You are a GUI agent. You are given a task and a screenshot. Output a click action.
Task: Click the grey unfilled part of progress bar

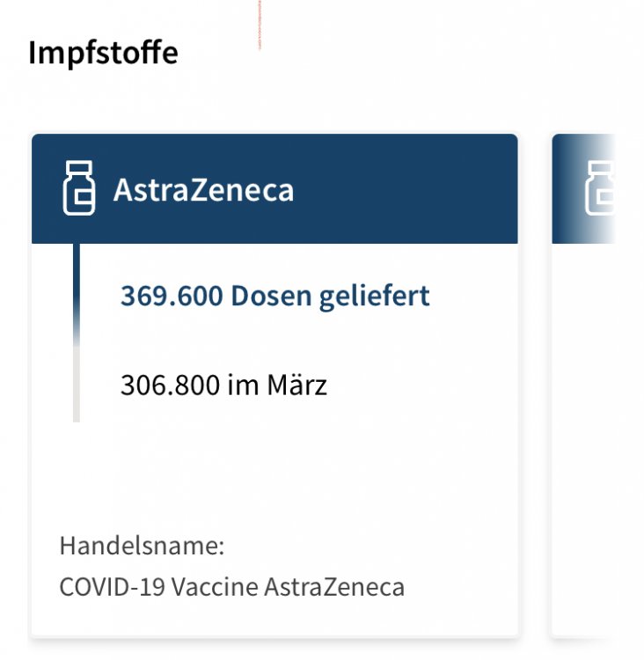[x=77, y=385]
